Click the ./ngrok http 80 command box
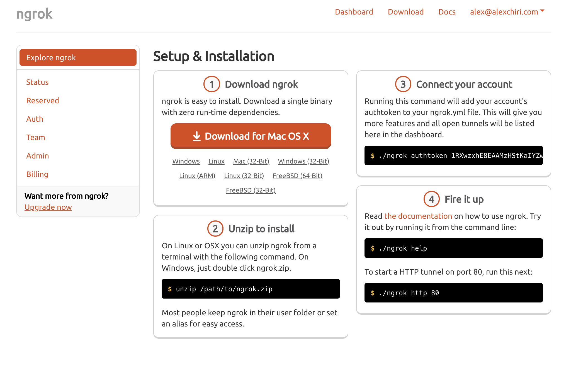The image size is (588, 370). (x=454, y=293)
